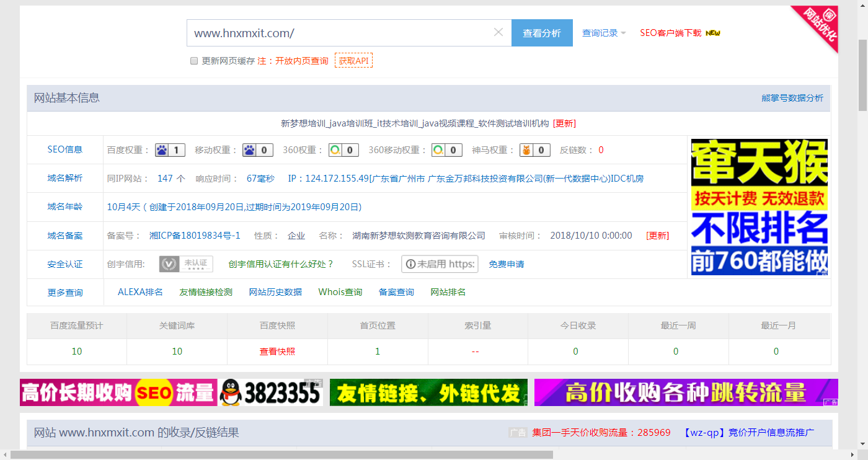
Task: Click the 查看分析 button
Action: (x=542, y=33)
